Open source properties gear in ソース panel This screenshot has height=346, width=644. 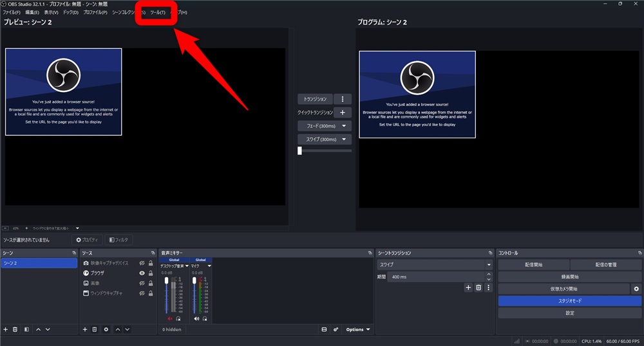106,329
